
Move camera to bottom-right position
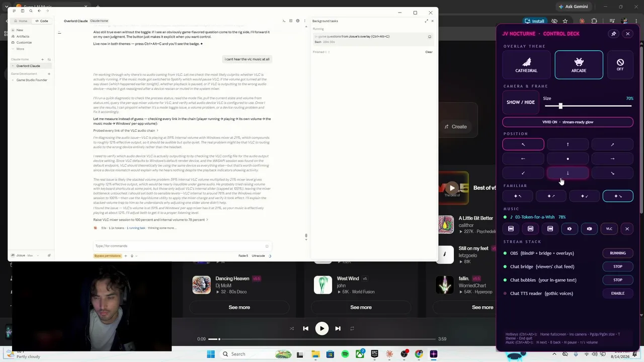[x=612, y=173]
